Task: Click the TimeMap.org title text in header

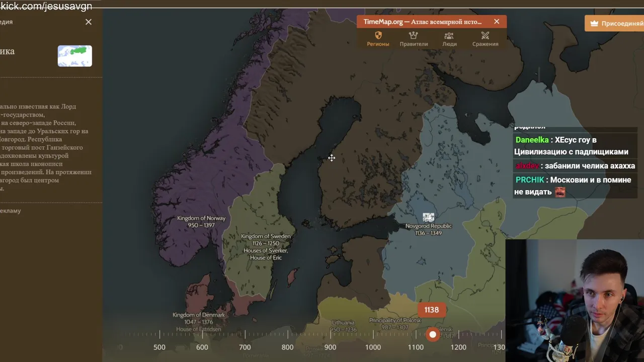Action: (423, 22)
